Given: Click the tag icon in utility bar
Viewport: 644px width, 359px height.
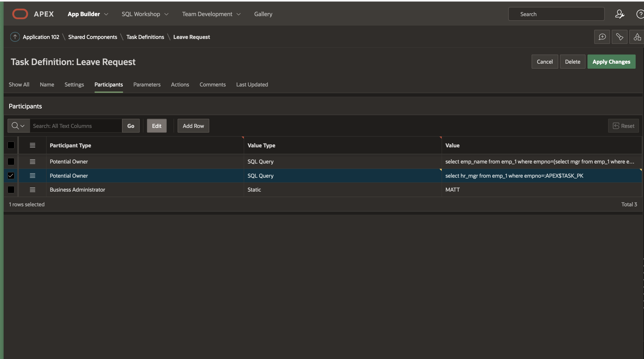Looking at the screenshot, I should [x=620, y=37].
